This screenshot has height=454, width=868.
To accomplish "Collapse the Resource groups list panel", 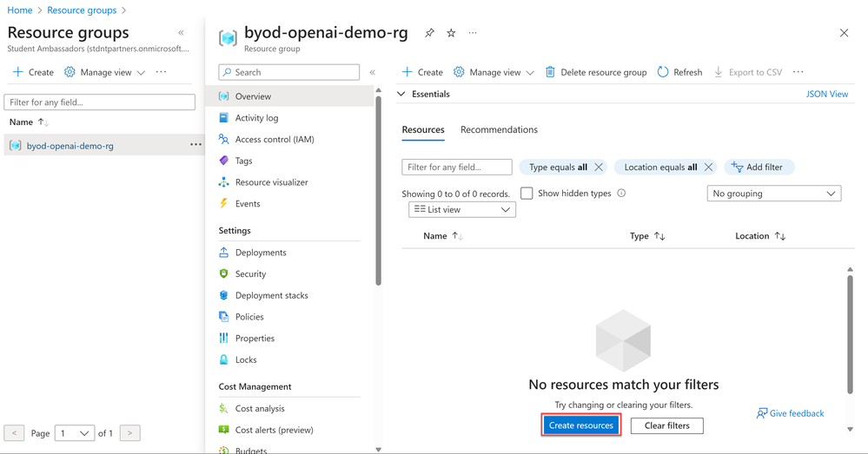I will pos(181,33).
